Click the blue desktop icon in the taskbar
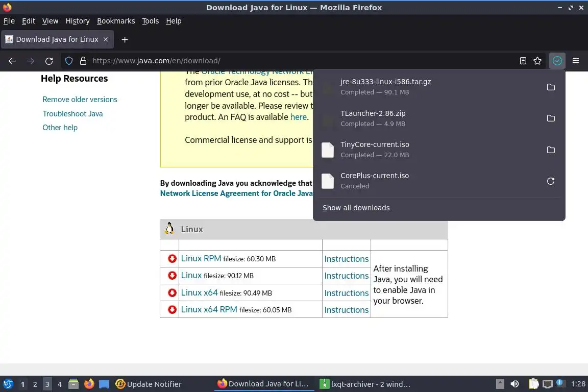The height and width of the screenshot is (392, 588). pyautogui.click(x=104, y=384)
